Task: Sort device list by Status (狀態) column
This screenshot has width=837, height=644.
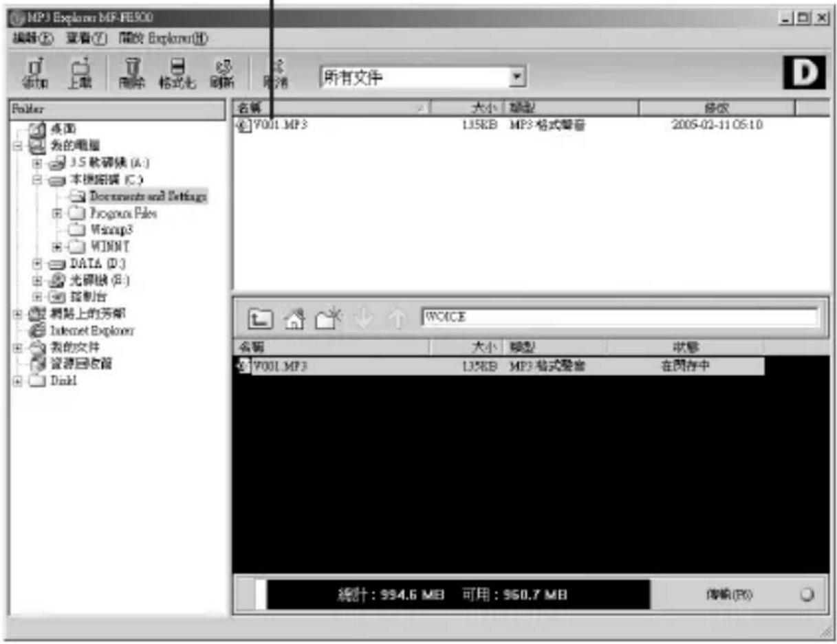Action: click(x=685, y=348)
